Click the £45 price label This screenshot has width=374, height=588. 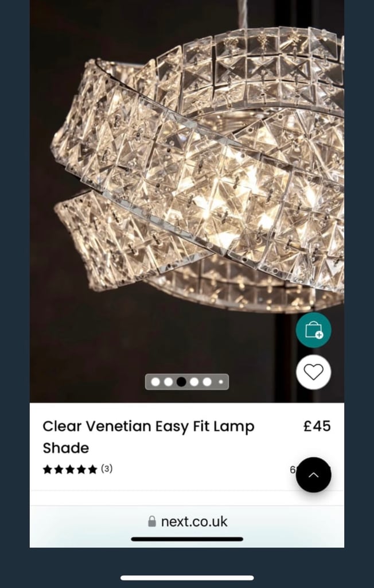tap(317, 426)
